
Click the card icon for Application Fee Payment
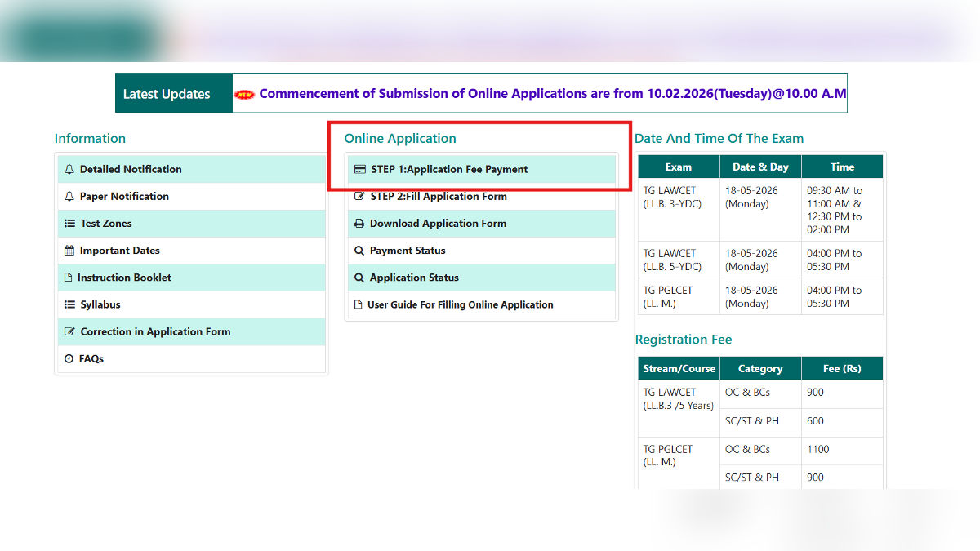pos(359,169)
